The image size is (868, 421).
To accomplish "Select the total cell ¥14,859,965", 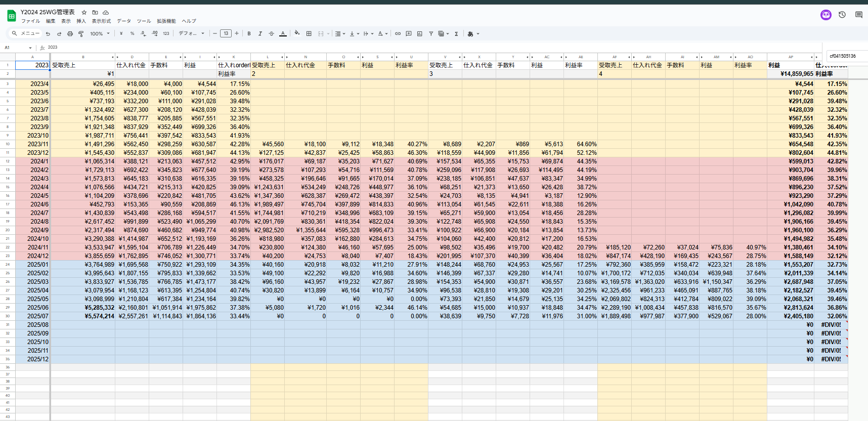I will point(791,74).
